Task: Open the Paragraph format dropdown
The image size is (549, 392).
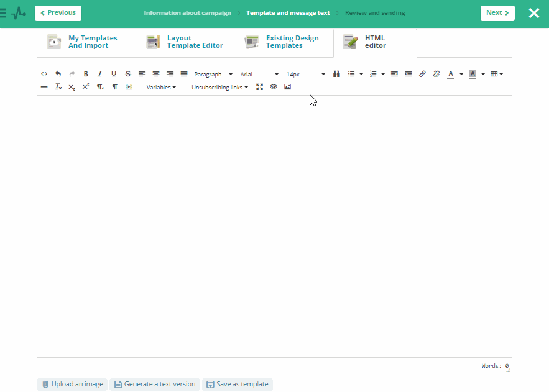Action: [213, 74]
